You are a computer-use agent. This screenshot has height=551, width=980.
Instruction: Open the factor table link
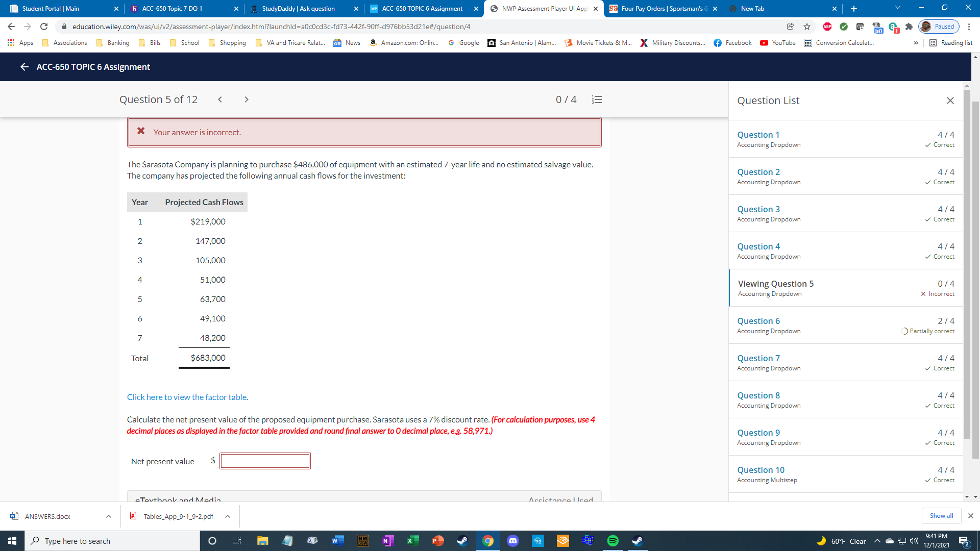(187, 397)
